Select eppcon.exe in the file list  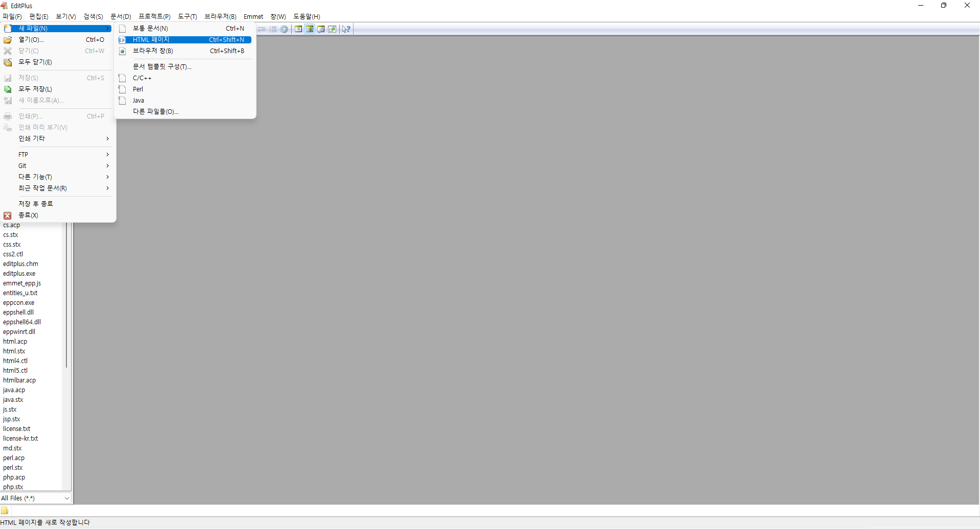click(x=19, y=303)
